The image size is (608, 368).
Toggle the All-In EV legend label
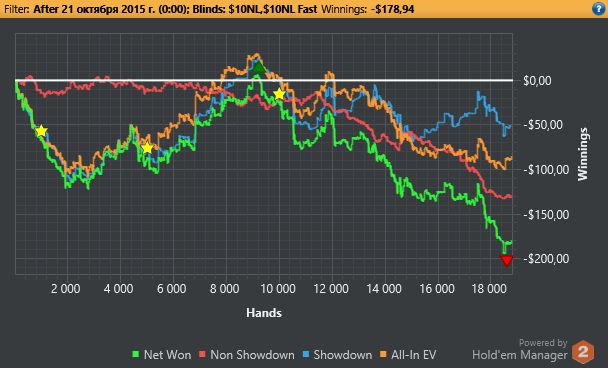click(414, 355)
